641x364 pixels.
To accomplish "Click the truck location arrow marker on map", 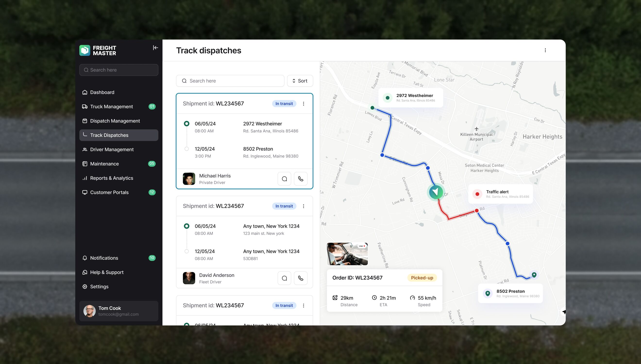I will pyautogui.click(x=436, y=192).
